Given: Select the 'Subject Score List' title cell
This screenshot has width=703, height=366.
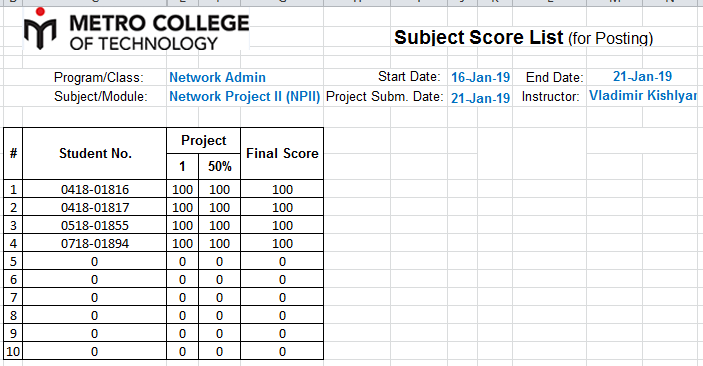Looking at the screenshot, I should [x=523, y=38].
